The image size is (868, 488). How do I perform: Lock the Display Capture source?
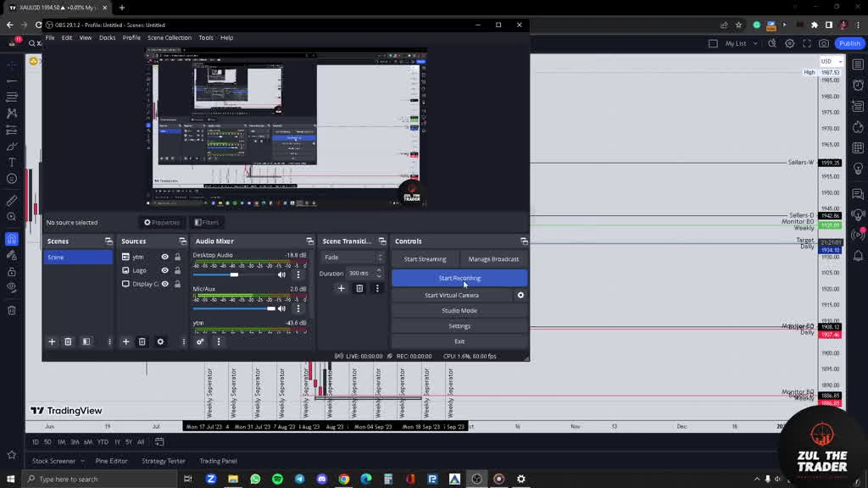tap(177, 284)
